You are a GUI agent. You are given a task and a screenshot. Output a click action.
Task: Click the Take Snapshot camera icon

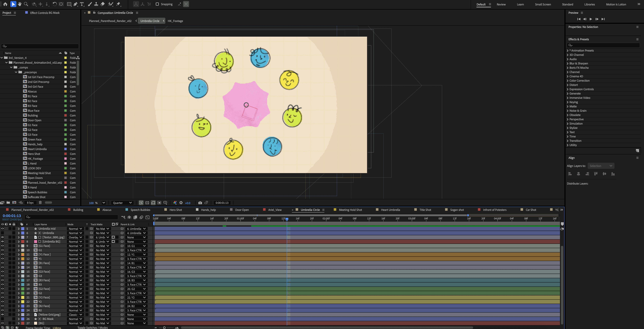pos(200,203)
